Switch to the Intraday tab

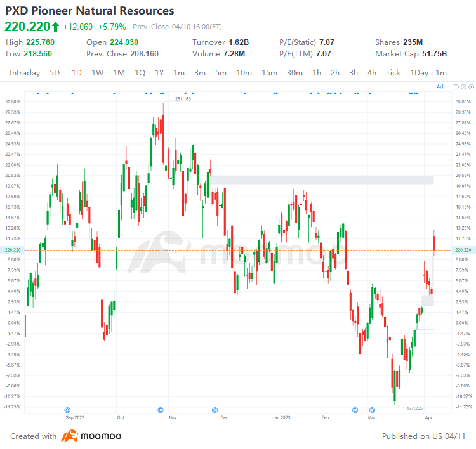click(25, 72)
